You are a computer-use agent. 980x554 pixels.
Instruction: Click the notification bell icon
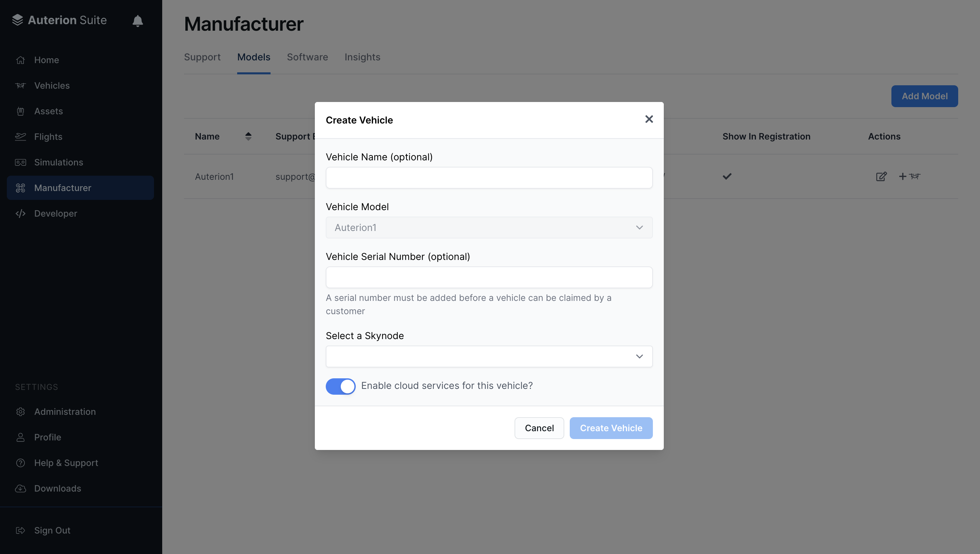click(x=137, y=20)
